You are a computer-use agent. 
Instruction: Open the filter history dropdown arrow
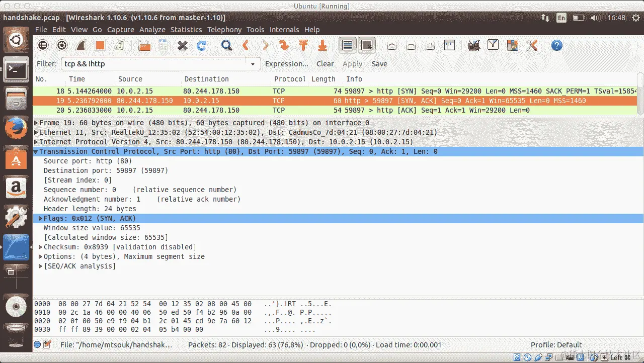(x=253, y=64)
